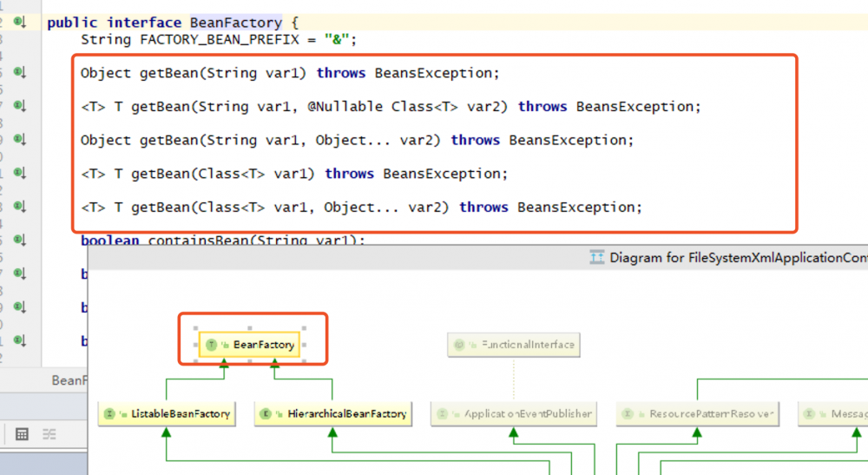Click the FACTORY_BEAN_PREFIX constant name
Image resolution: width=868 pixels, height=475 pixels.
click(220, 40)
